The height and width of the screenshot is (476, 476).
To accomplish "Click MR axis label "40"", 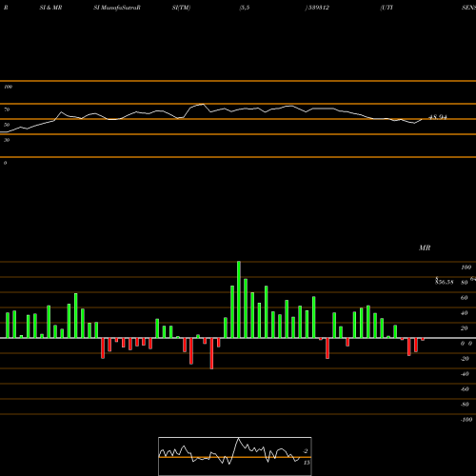I will (465, 313).
